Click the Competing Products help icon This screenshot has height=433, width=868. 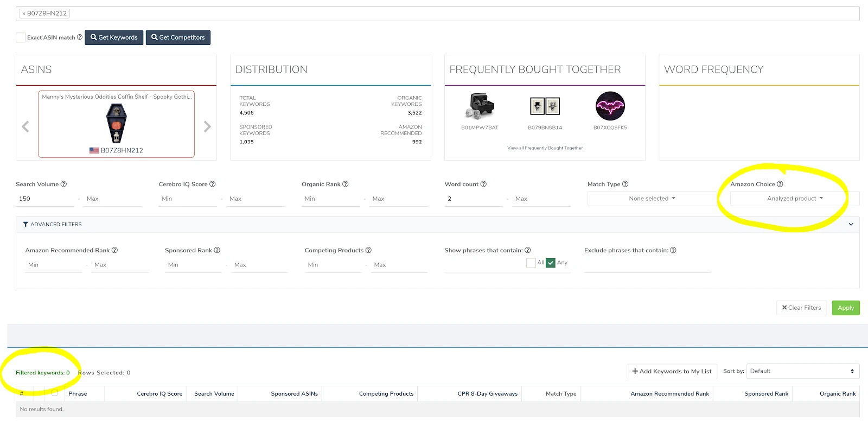point(368,250)
